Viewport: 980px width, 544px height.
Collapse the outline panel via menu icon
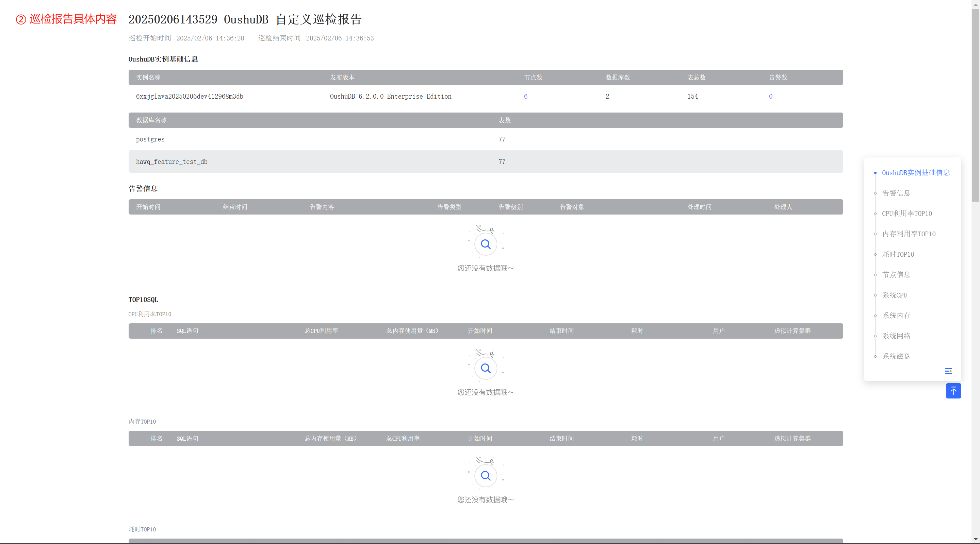(948, 371)
